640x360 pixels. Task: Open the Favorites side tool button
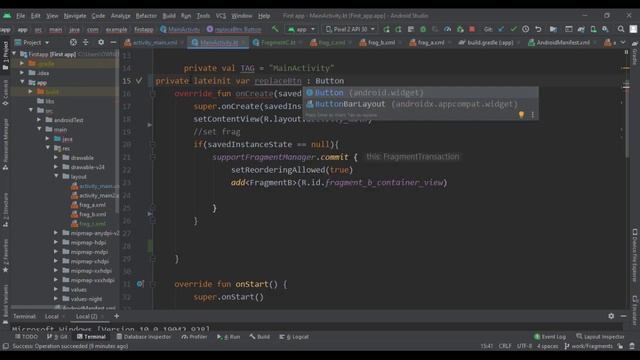pos(5,255)
